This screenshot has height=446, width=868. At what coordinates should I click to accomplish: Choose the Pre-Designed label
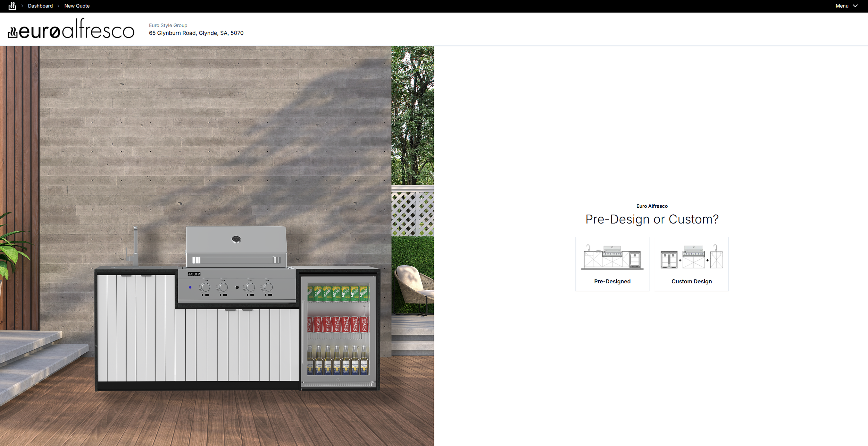612,281
